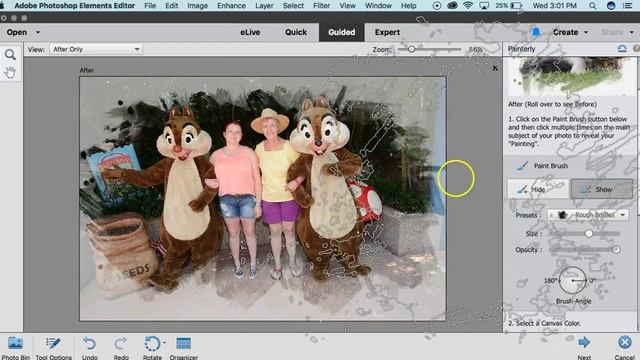This screenshot has width=640, height=360.
Task: Switch to Quick mode tab
Action: tap(296, 32)
